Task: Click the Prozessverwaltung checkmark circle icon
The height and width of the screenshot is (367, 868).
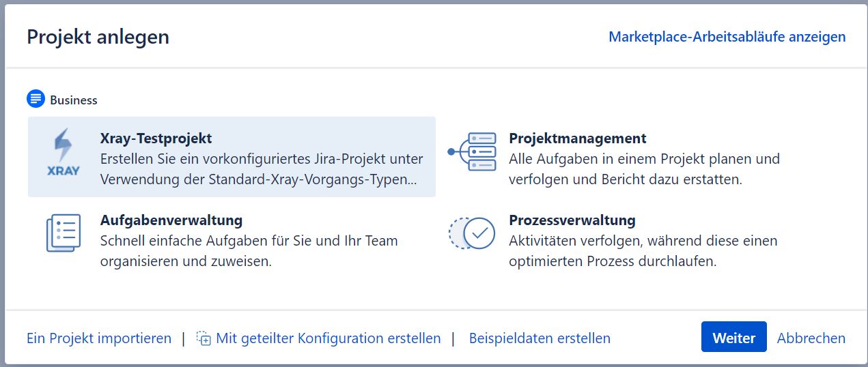Action: tap(472, 233)
